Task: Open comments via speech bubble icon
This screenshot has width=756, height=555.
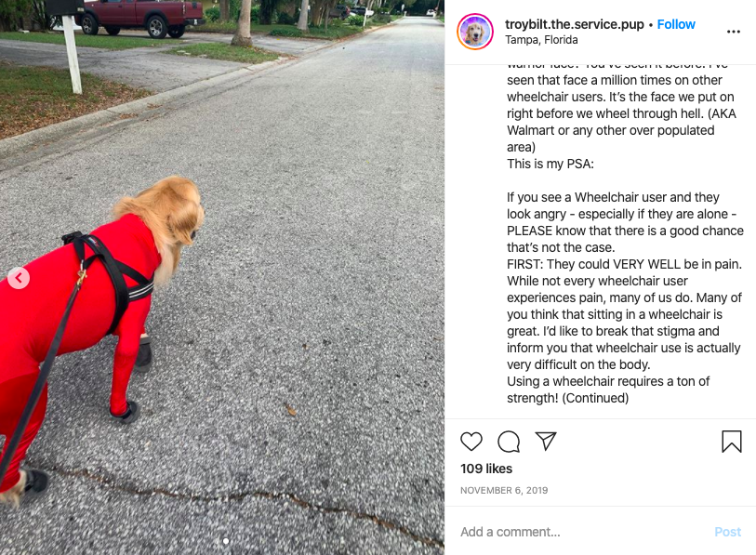Action: (x=508, y=442)
